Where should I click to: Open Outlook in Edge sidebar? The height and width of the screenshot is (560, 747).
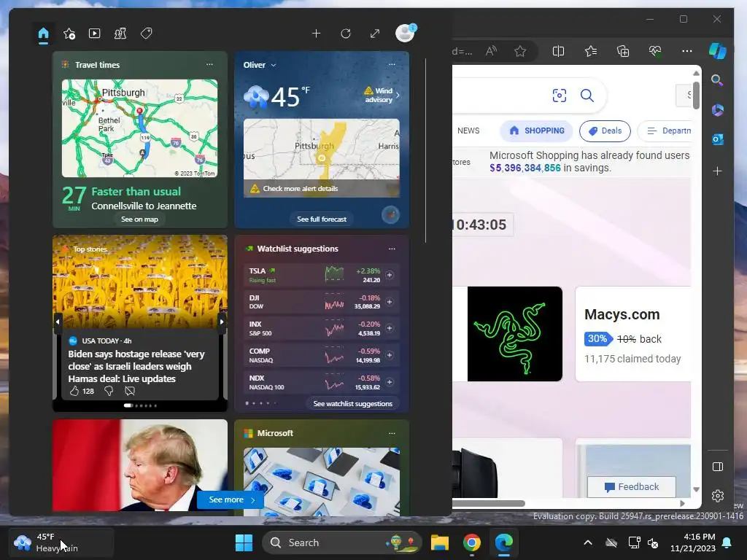[718, 139]
